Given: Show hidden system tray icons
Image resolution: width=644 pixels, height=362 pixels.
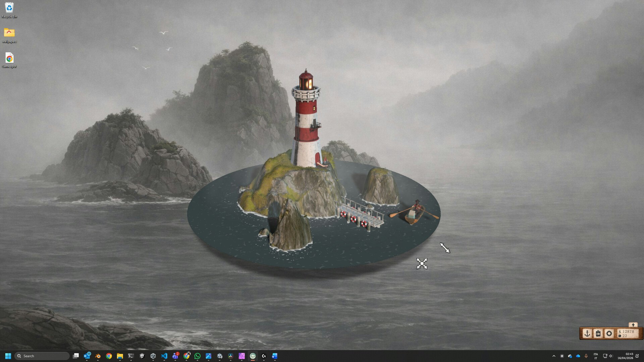Looking at the screenshot, I should 554,356.
